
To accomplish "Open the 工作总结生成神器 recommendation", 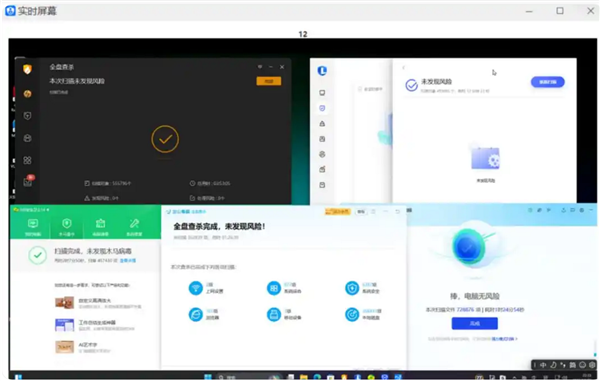I will click(95, 325).
